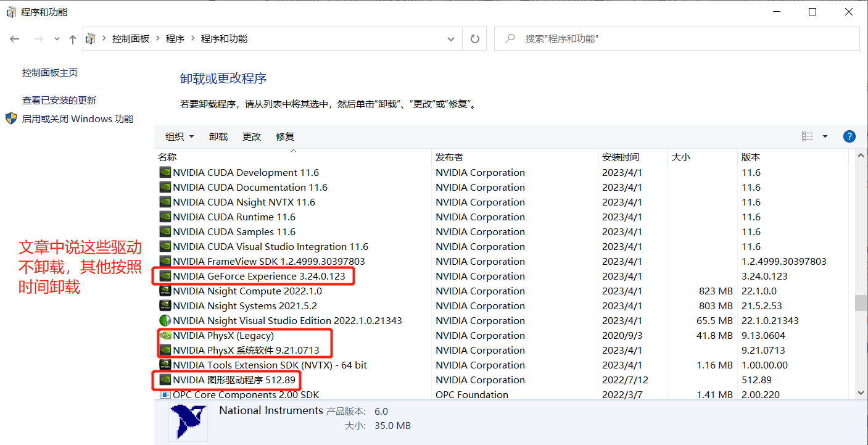Open 程序 breadcrumb in address bar
This screenshot has height=445, width=868.
(x=175, y=38)
